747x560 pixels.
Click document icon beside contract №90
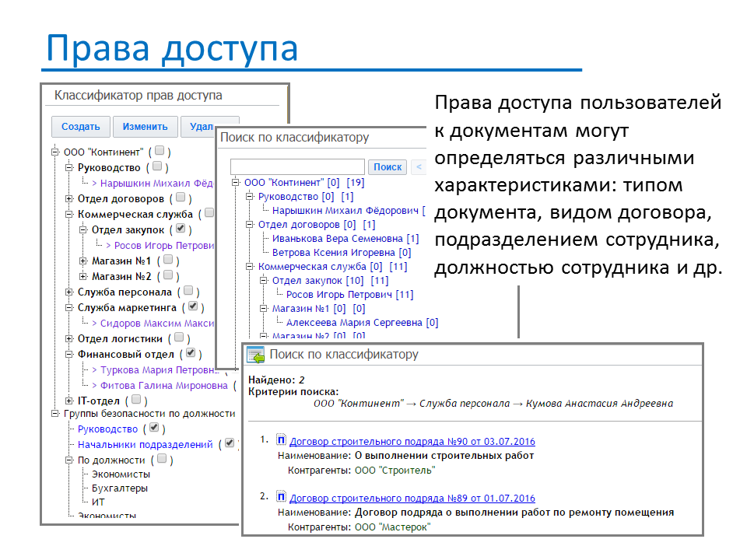coord(281,440)
